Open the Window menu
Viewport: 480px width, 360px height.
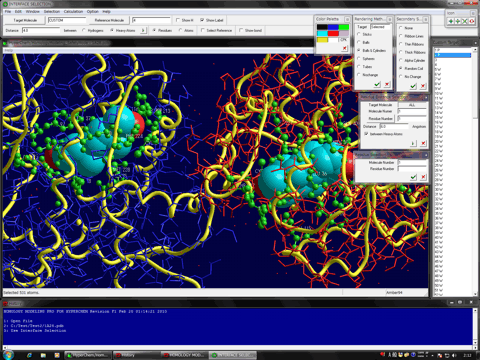[x=33, y=11]
